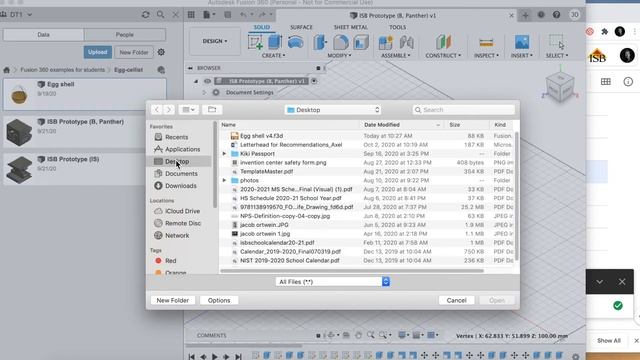
Task: Select the Extrude tool in Create
Action: tap(275, 42)
